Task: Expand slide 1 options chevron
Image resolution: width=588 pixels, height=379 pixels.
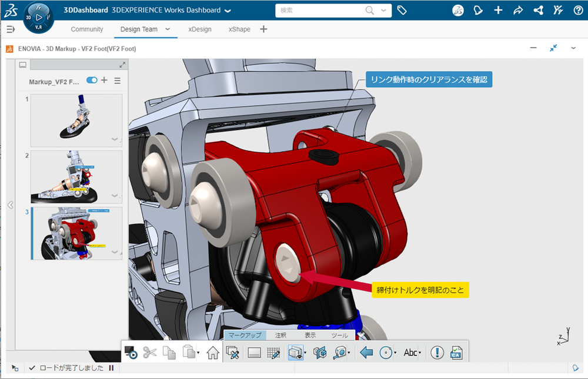Action: click(x=115, y=139)
